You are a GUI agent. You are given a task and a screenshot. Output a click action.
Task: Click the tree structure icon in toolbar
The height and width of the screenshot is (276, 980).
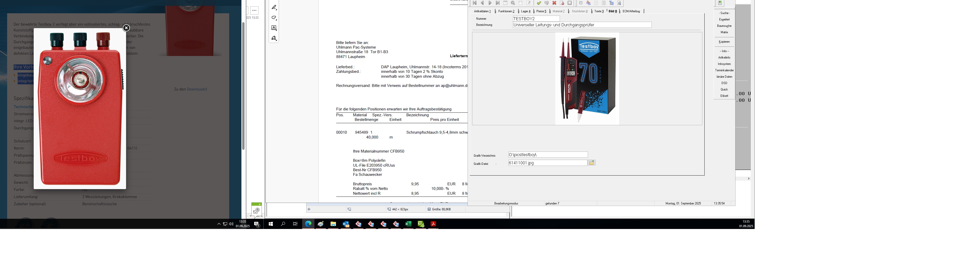click(x=612, y=3)
